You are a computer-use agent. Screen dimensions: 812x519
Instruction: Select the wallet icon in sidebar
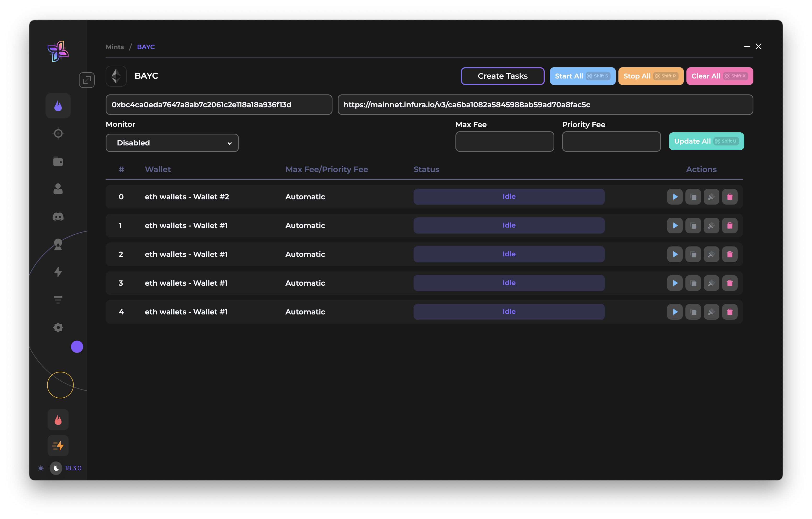(x=58, y=162)
